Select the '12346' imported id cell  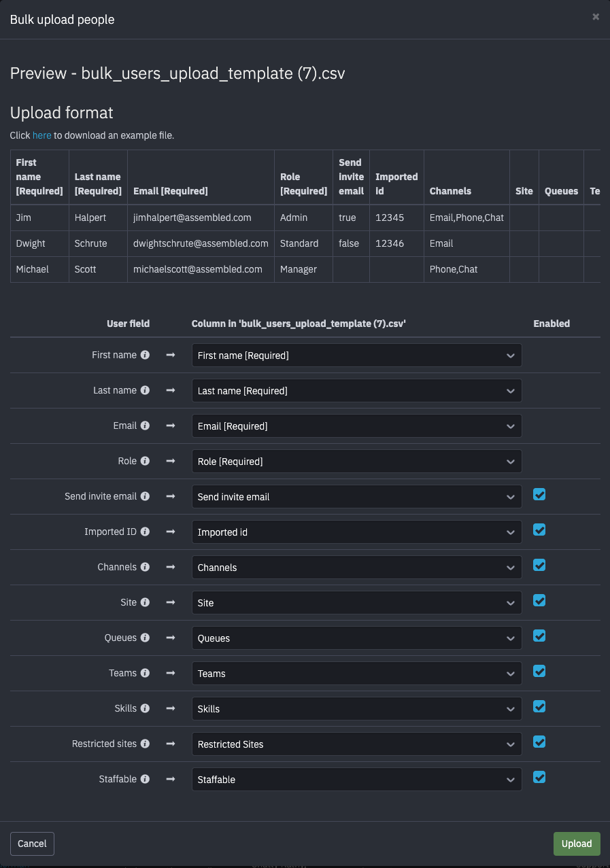(396, 243)
